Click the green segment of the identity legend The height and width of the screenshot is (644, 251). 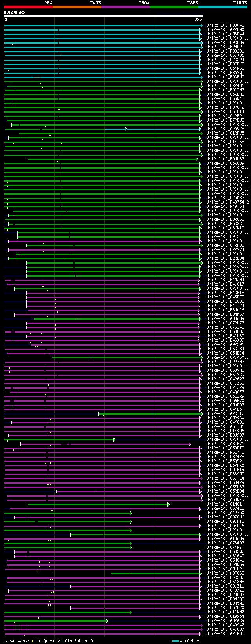tap(174, 7)
